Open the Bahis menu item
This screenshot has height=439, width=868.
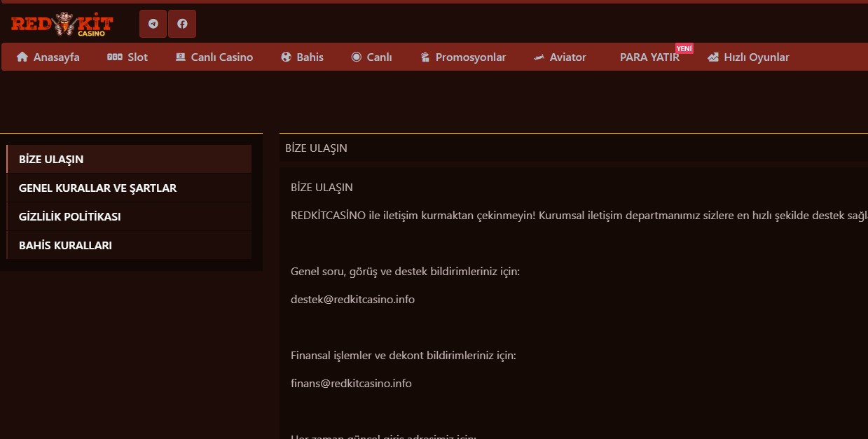(x=302, y=57)
